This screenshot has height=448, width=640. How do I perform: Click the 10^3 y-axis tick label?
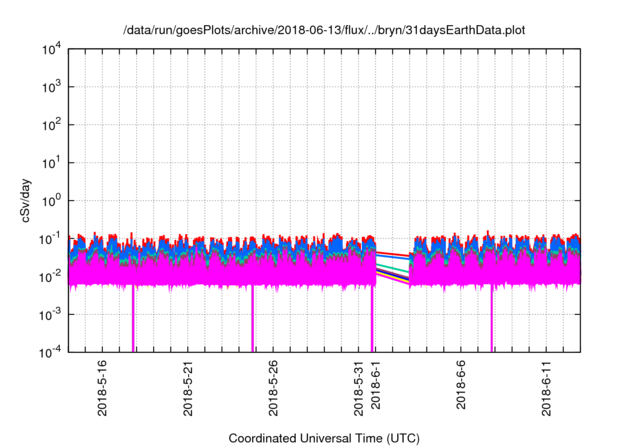coord(51,87)
